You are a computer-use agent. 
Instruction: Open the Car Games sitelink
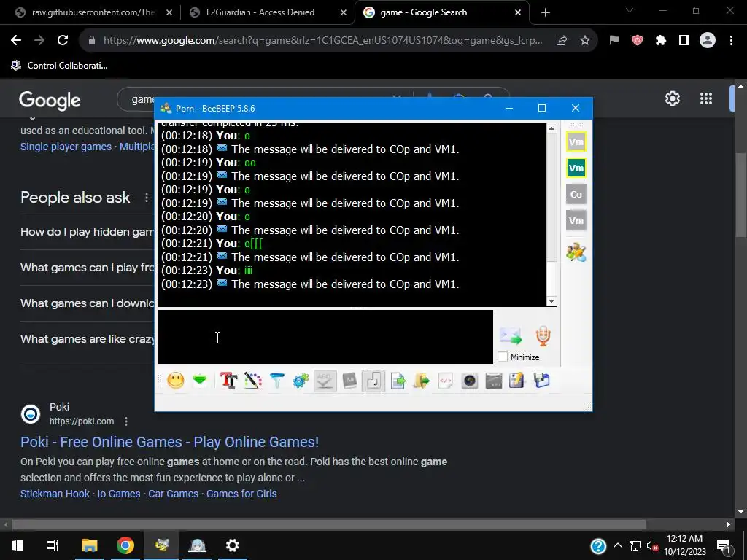coord(174,494)
